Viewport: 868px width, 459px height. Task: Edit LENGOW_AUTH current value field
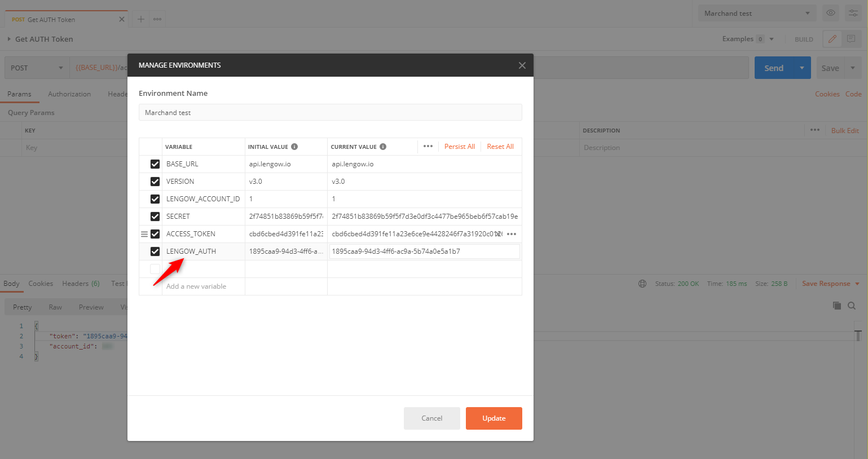pos(424,251)
